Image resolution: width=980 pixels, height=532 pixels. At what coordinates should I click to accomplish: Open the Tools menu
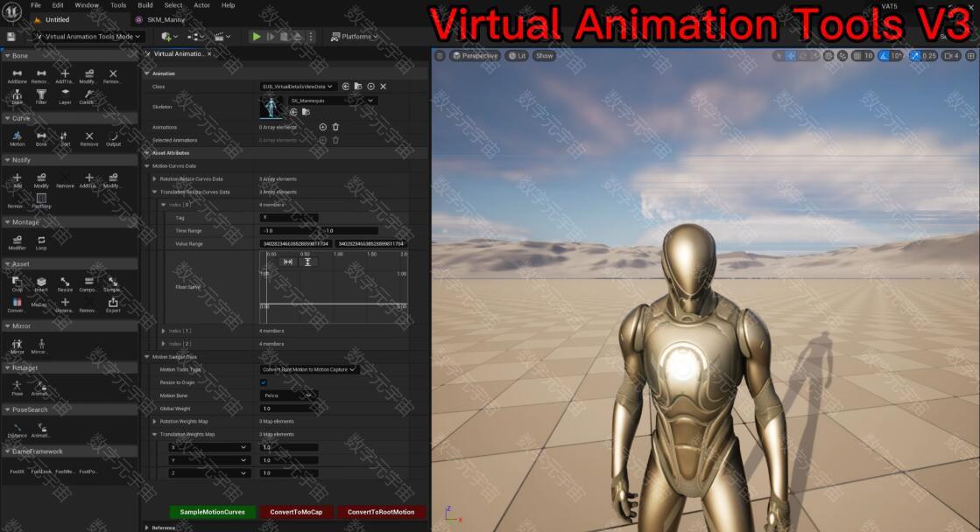coord(118,5)
